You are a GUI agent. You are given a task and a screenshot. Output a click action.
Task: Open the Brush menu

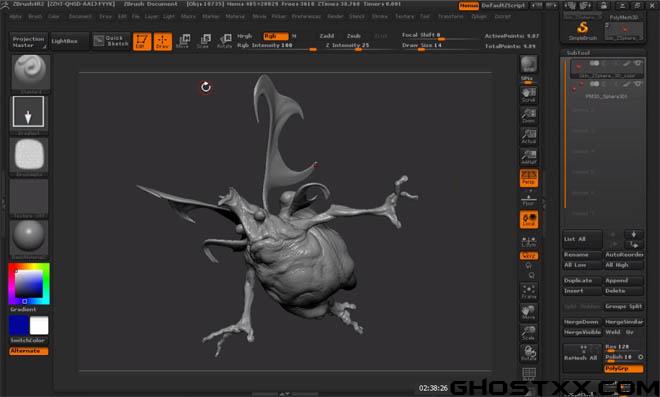point(35,16)
